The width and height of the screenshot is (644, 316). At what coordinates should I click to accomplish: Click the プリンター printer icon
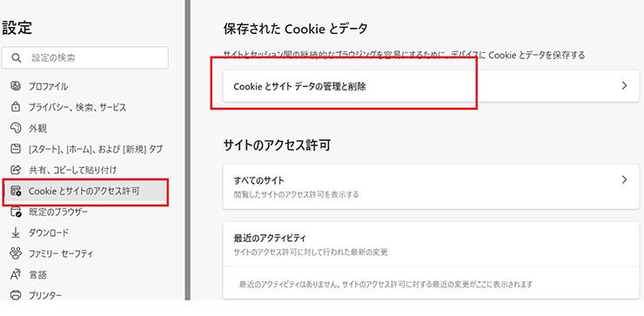(x=15, y=295)
